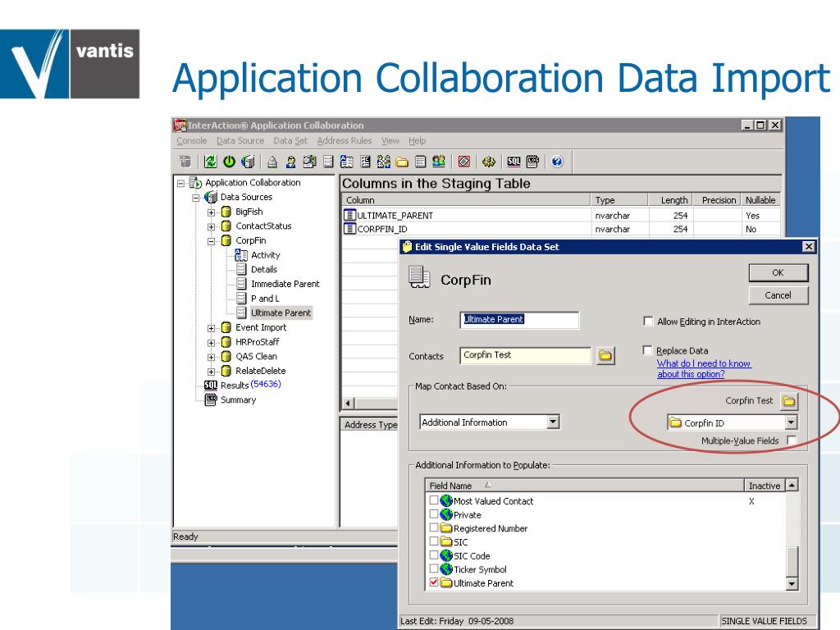
Task: Open the Data Set menu
Action: [x=290, y=140]
